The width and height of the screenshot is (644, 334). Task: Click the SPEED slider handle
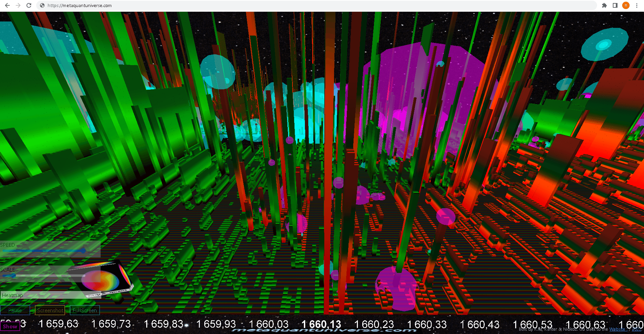click(x=84, y=250)
